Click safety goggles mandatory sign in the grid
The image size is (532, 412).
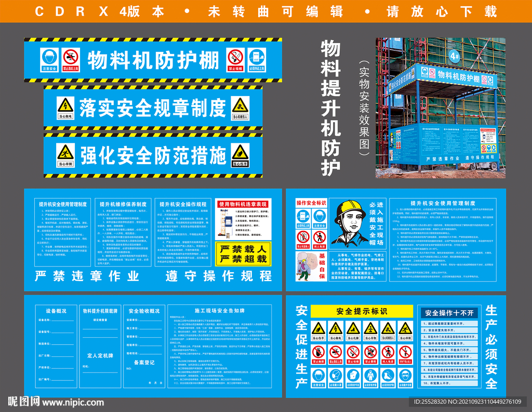point(405,378)
